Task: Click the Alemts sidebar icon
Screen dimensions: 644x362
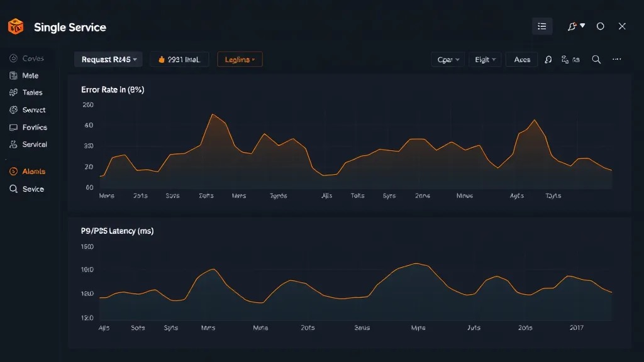Action: click(13, 172)
